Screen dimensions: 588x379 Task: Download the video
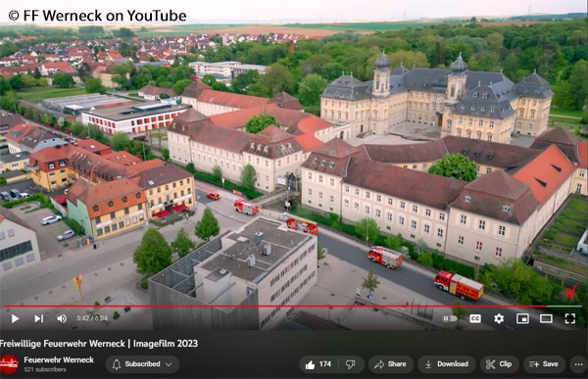[x=447, y=364]
